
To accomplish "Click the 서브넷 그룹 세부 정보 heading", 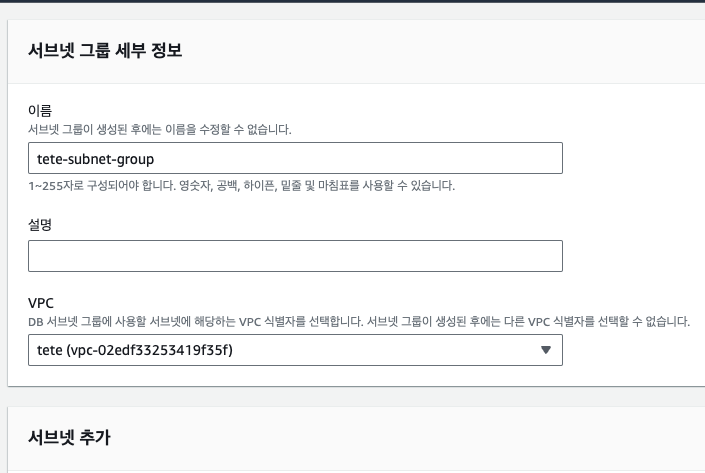I will point(105,50).
